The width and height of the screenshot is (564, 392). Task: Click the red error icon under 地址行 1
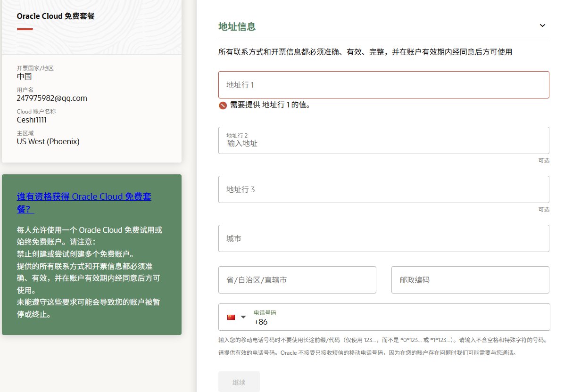223,105
